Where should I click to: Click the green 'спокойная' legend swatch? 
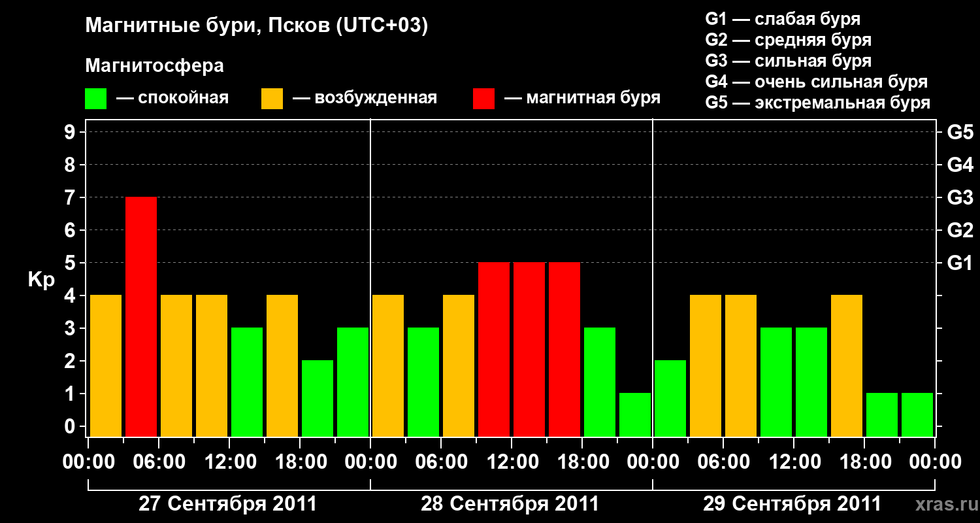(95, 99)
